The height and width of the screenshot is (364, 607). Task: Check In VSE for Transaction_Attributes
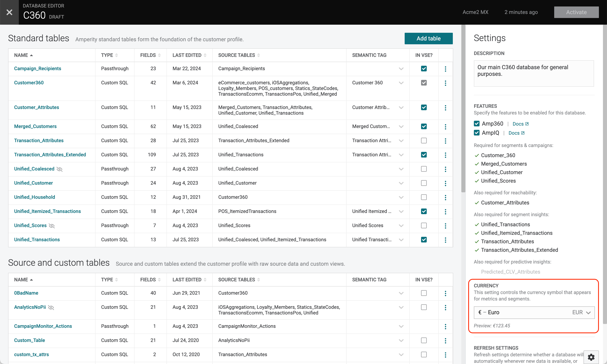424,141
